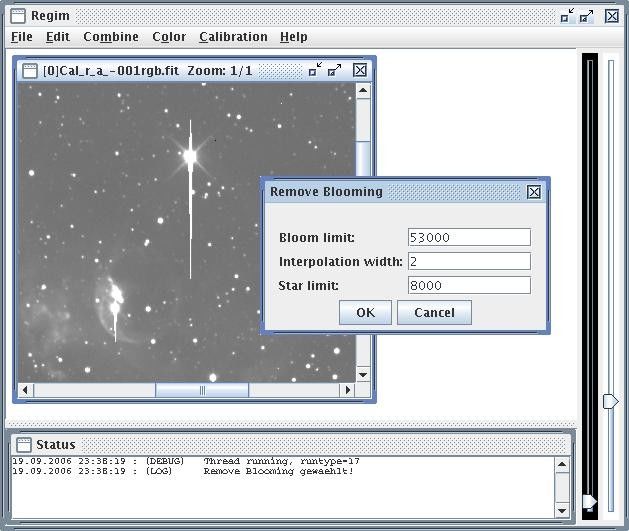Click Status log scrollbar down arrow
Image resolution: width=629 pixels, height=531 pixels.
coord(562,511)
